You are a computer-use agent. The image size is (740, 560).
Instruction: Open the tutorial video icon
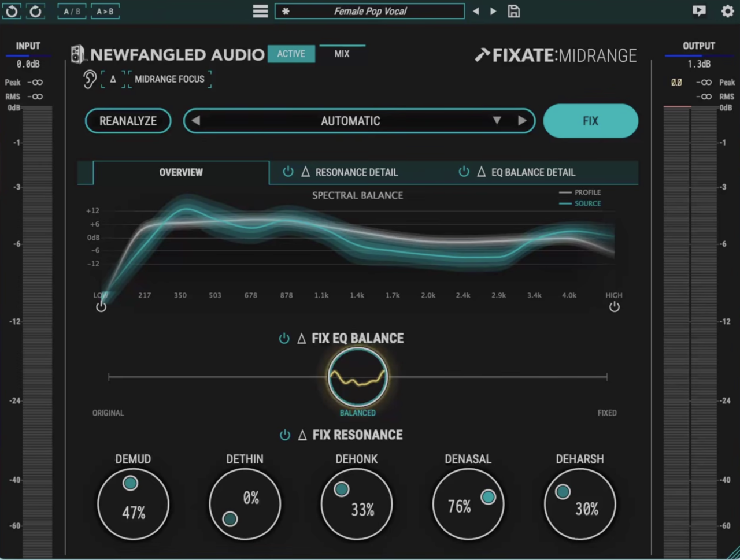click(699, 11)
